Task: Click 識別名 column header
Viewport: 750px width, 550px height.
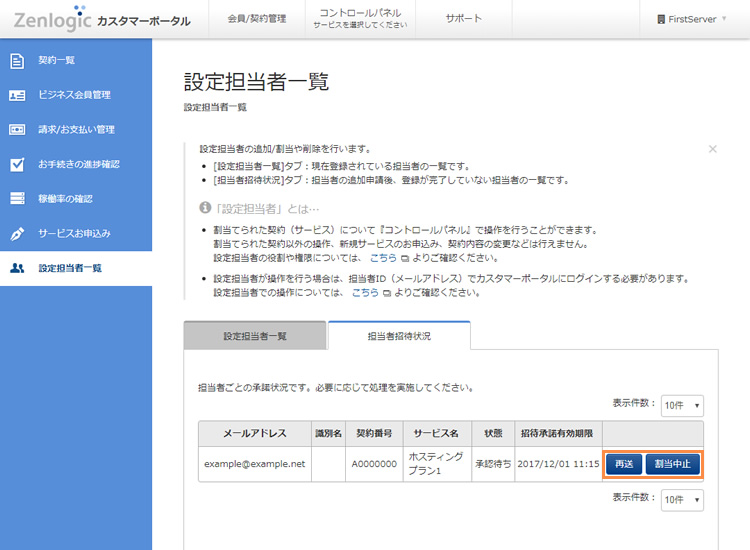Action: click(328, 433)
